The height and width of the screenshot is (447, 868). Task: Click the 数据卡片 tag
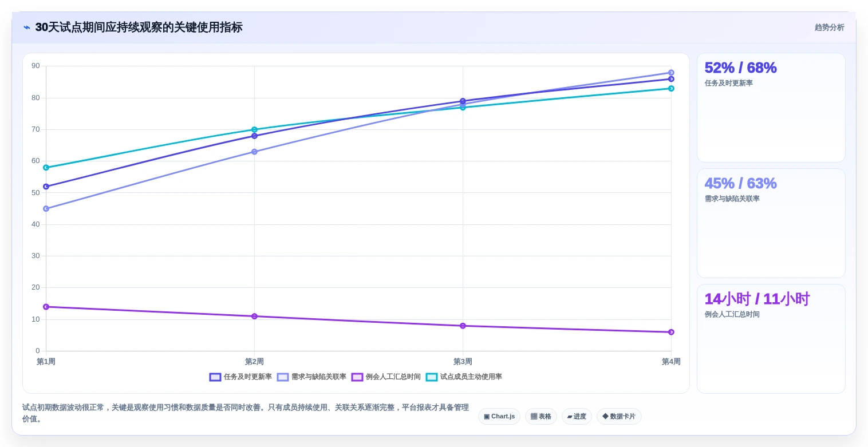(x=619, y=417)
